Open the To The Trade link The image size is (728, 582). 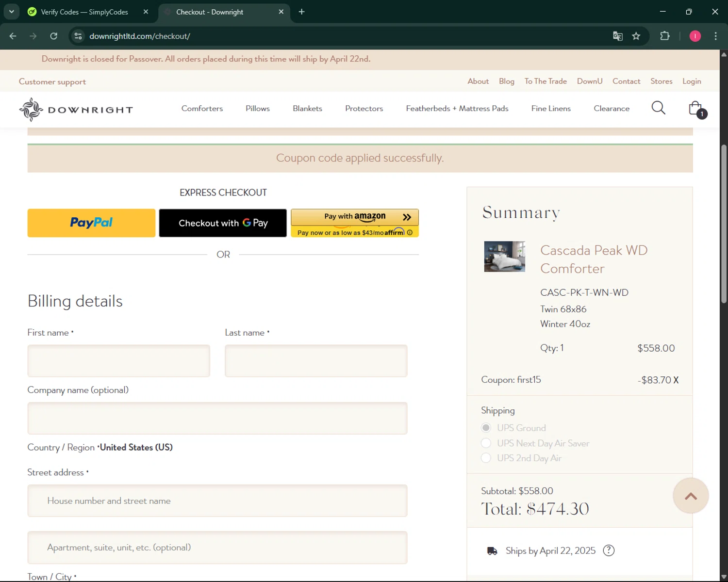coord(546,81)
